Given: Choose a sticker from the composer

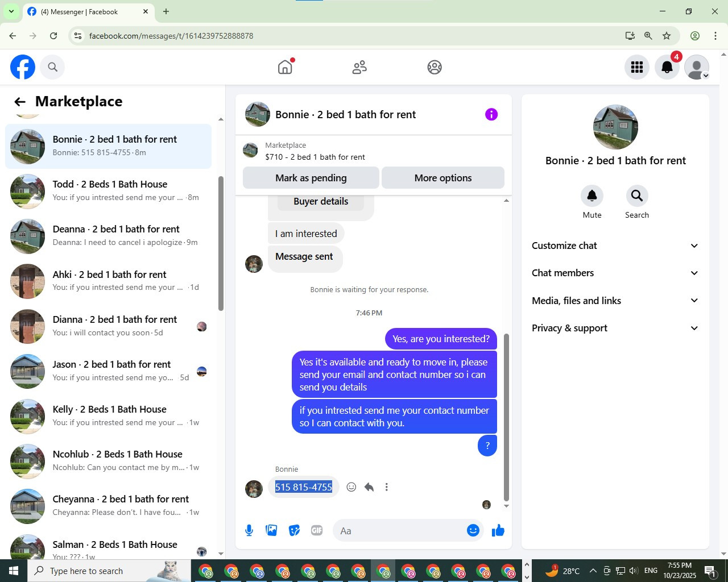Looking at the screenshot, I should [x=295, y=530].
